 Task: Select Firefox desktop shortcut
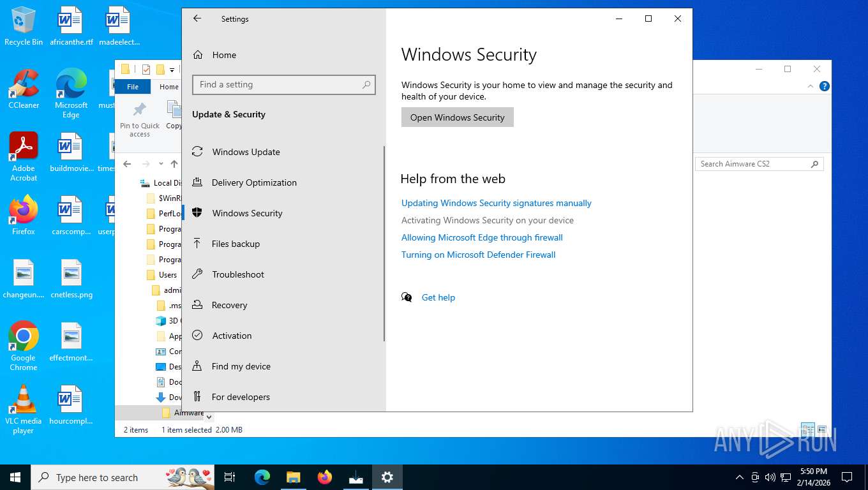click(24, 216)
